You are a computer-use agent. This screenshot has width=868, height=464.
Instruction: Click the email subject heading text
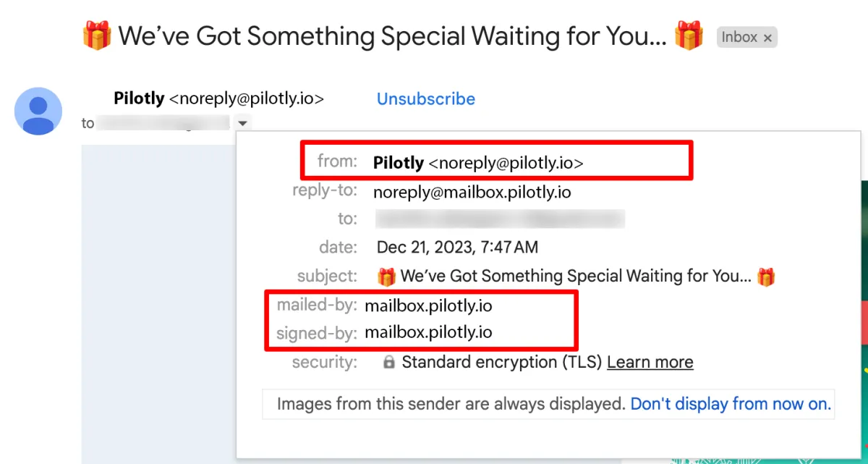pyautogui.click(x=392, y=35)
